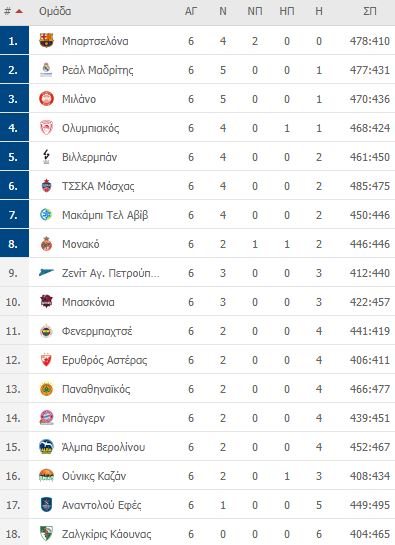Click the Bayern team logo icon
395x545 pixels.
(46, 418)
